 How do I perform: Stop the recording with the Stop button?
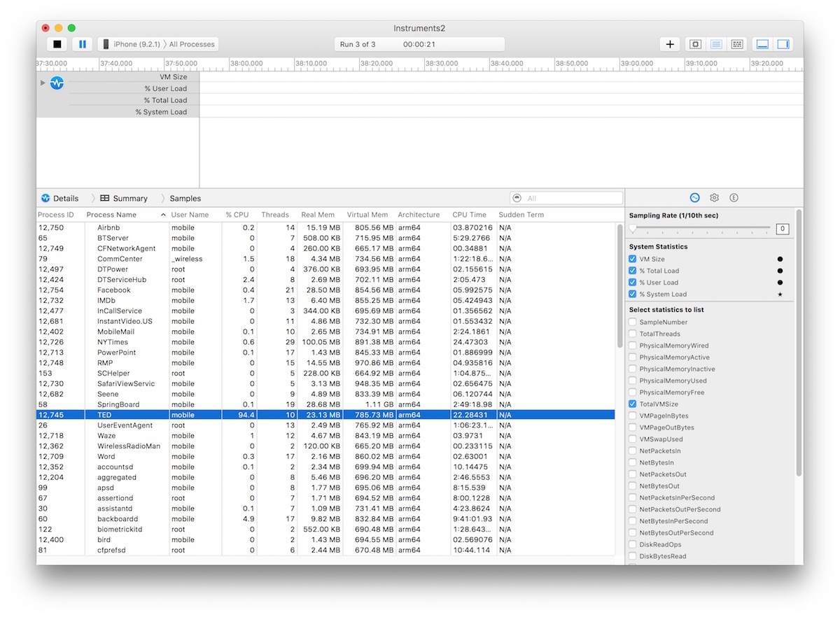(x=57, y=44)
